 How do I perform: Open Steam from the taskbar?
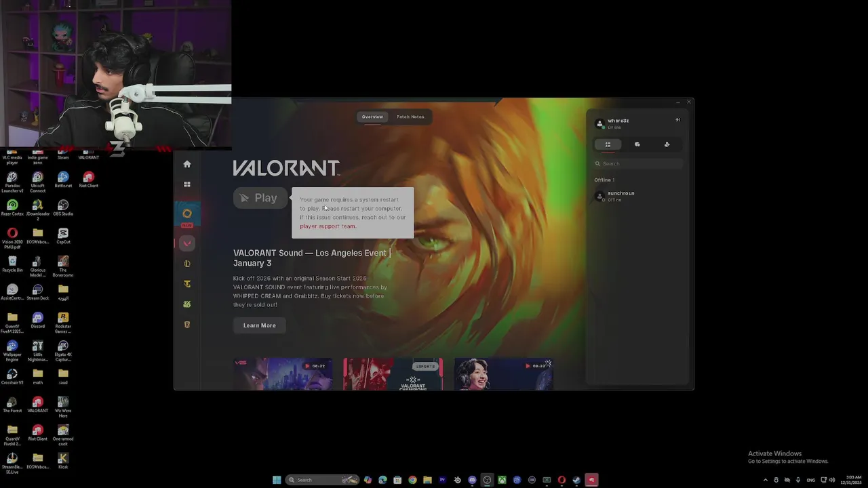[x=576, y=480]
